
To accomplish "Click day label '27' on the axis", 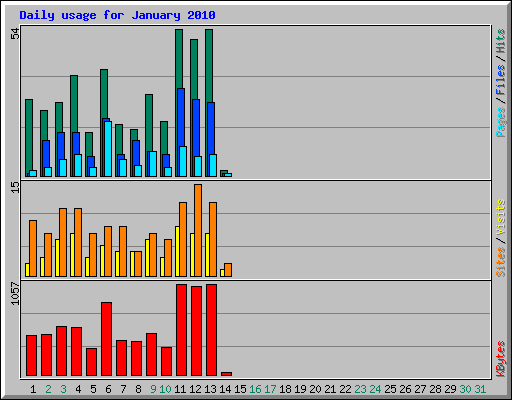I will [x=420, y=389].
